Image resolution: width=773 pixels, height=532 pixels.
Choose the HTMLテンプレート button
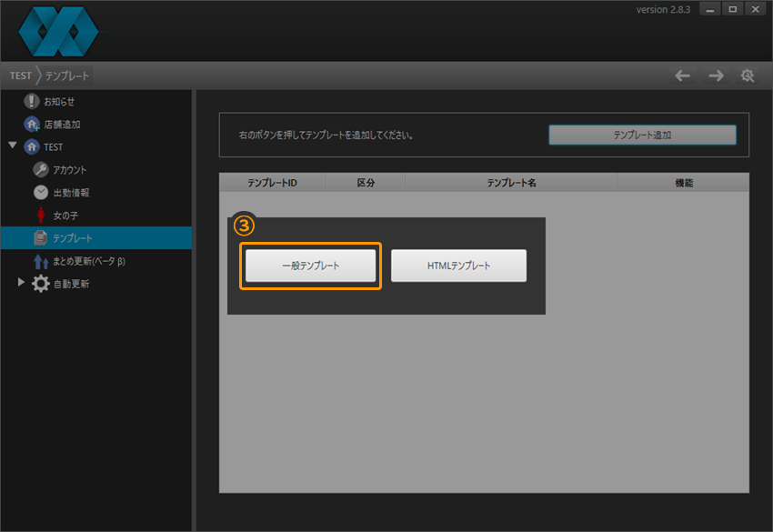coord(458,266)
